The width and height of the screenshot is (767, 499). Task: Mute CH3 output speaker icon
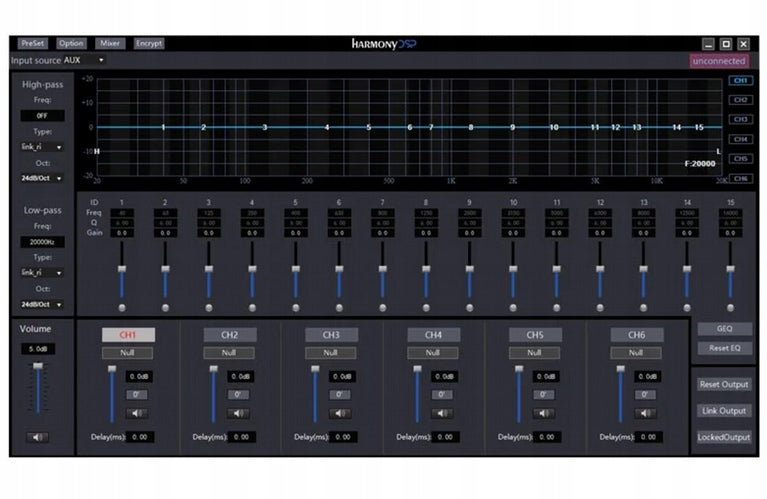pos(340,413)
